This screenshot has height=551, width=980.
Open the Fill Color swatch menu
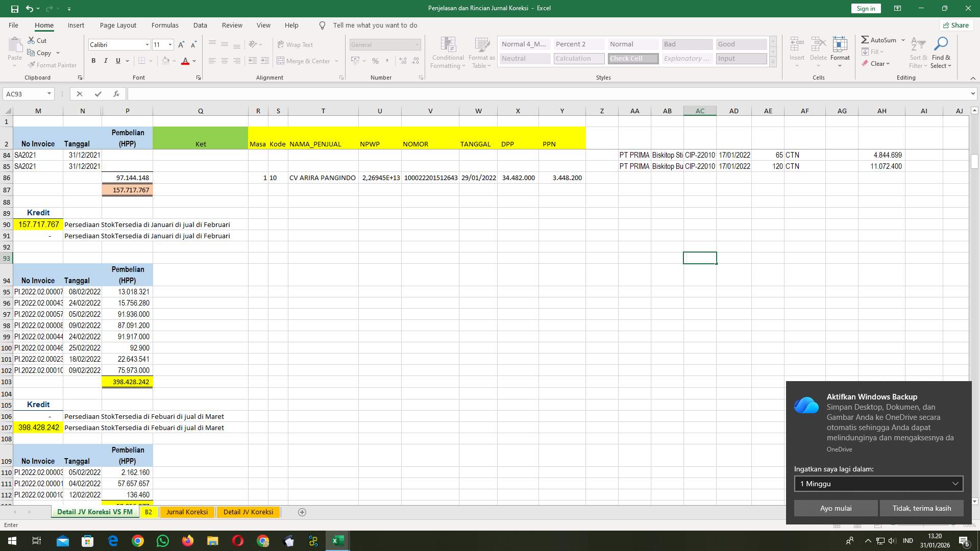tap(165, 60)
